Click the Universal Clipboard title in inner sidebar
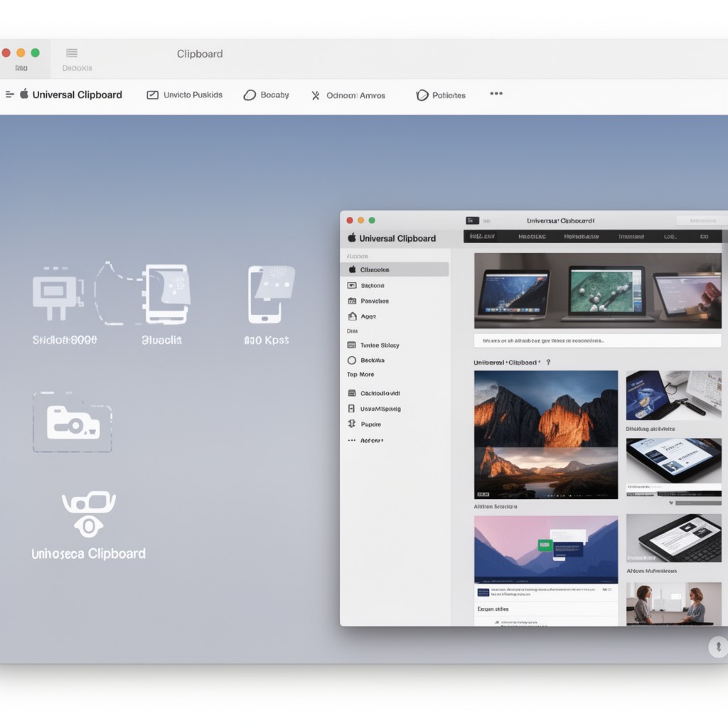This screenshot has width=728, height=728. tap(397, 238)
